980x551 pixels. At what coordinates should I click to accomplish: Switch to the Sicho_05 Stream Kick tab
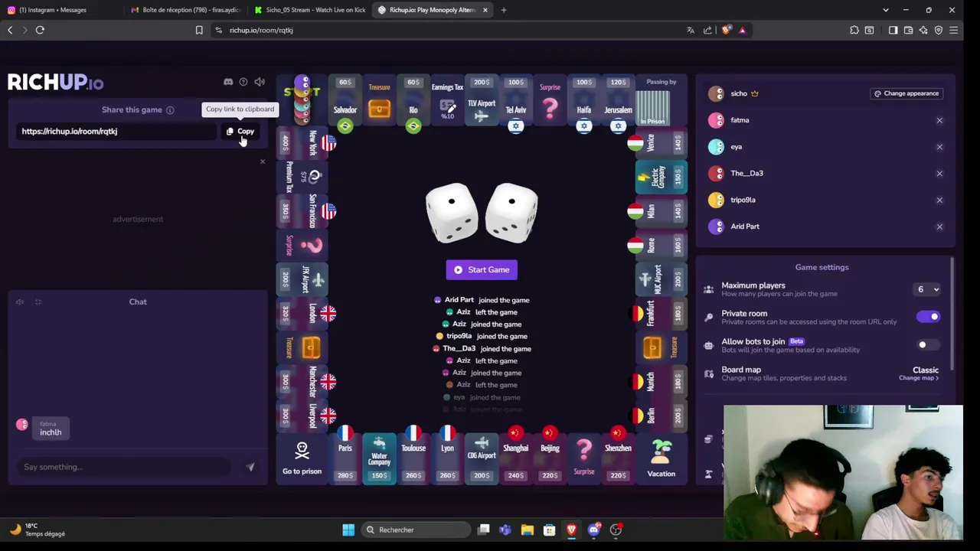tap(309, 10)
